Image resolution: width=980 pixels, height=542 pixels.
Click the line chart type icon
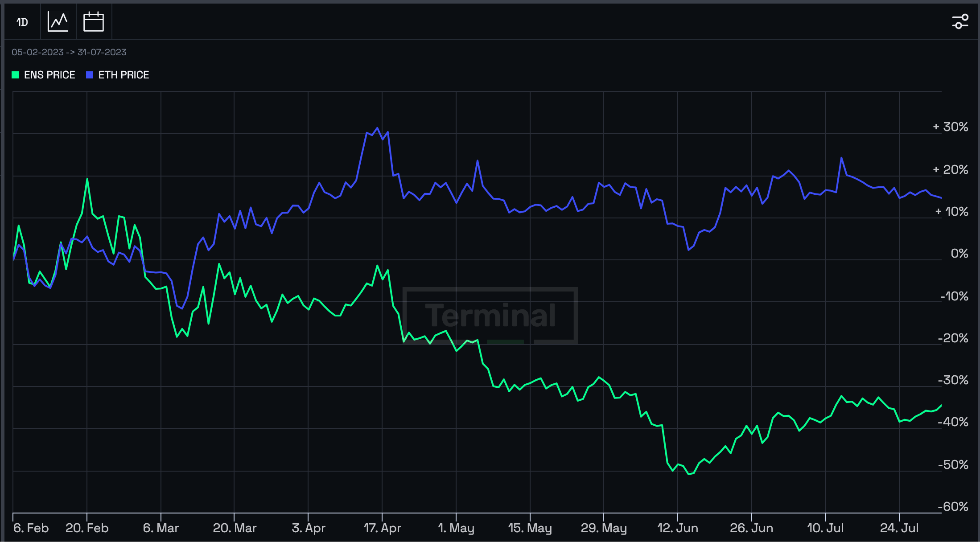point(58,22)
